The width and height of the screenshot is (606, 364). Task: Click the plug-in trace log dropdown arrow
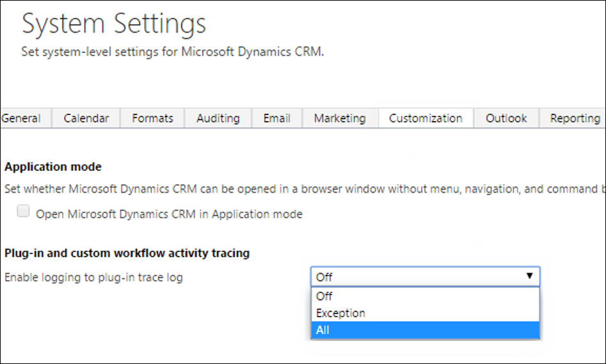pos(529,276)
